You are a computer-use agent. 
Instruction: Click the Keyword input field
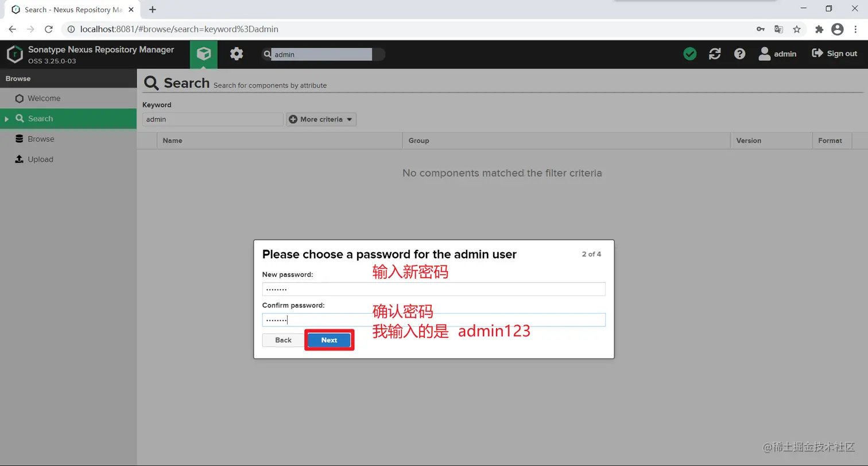(213, 120)
